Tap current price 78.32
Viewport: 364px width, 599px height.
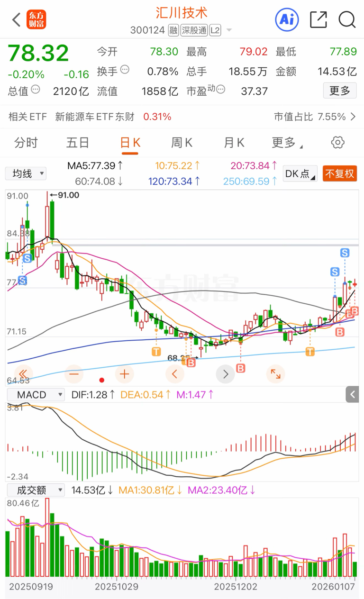point(38,53)
